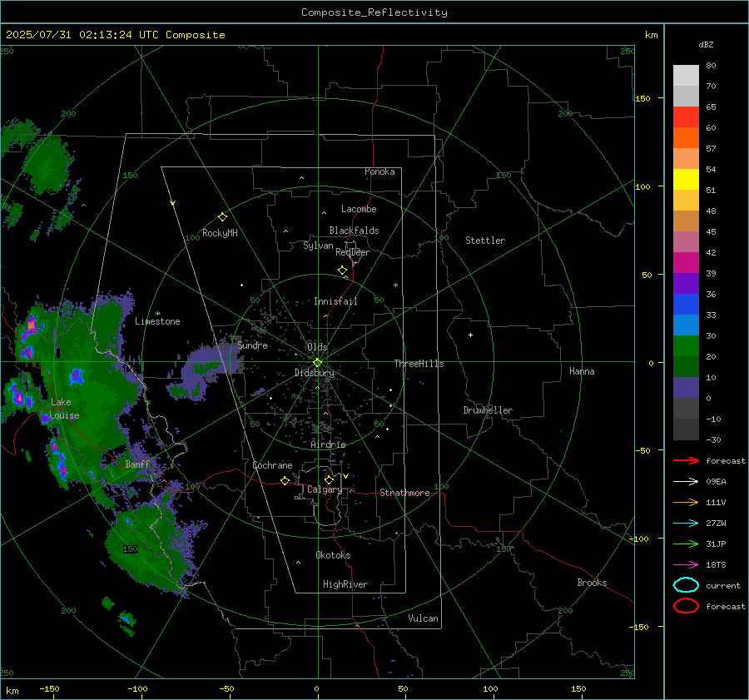Select the 80 dBZ light gray swatch
Viewport: 749px width, 700px height.
686,75
